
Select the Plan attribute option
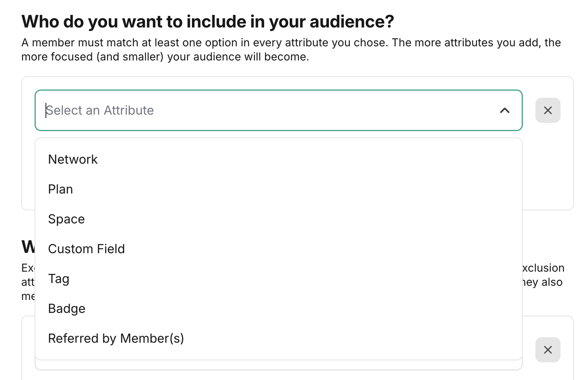60,189
